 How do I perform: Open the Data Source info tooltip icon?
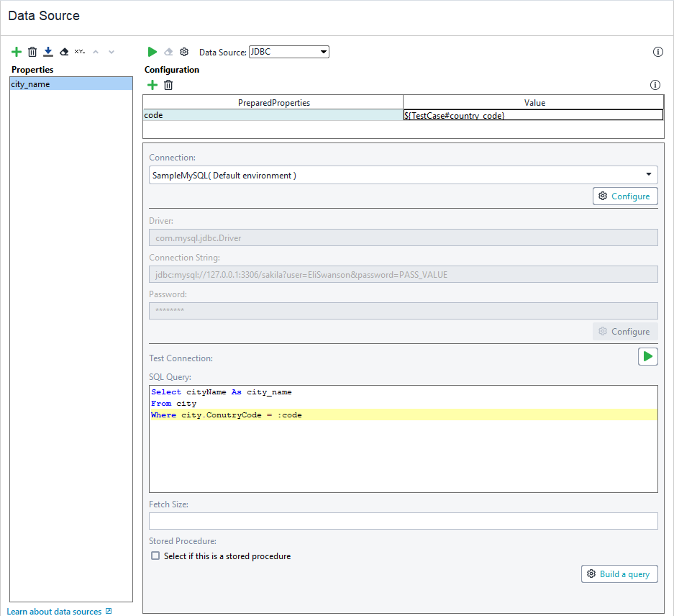click(x=657, y=51)
